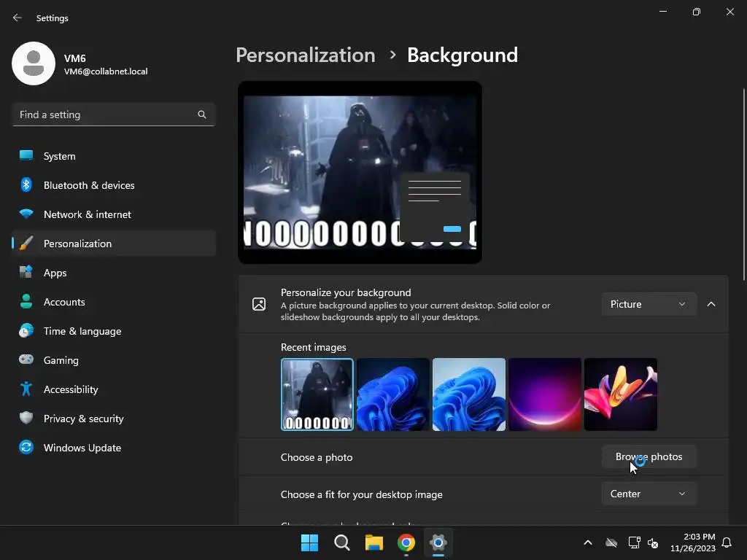Screen dimensions: 747x560
Task: Select the dark blue bloom recent image
Action: [393, 394]
